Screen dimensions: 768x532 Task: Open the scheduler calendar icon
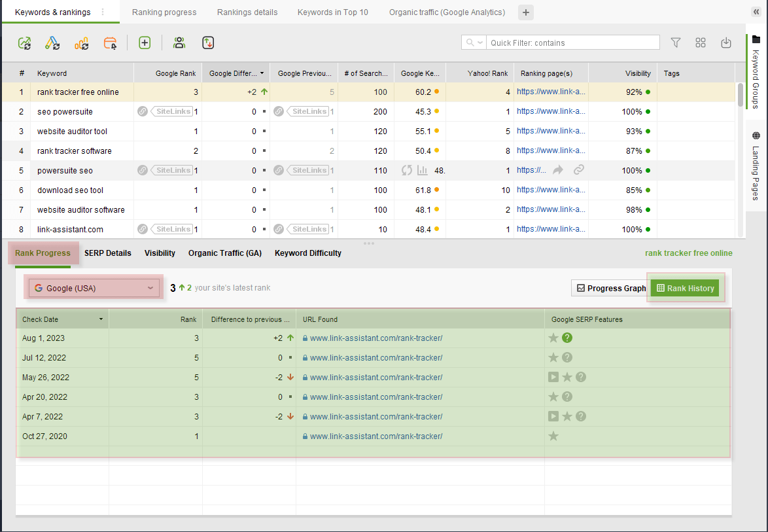pyautogui.click(x=110, y=43)
